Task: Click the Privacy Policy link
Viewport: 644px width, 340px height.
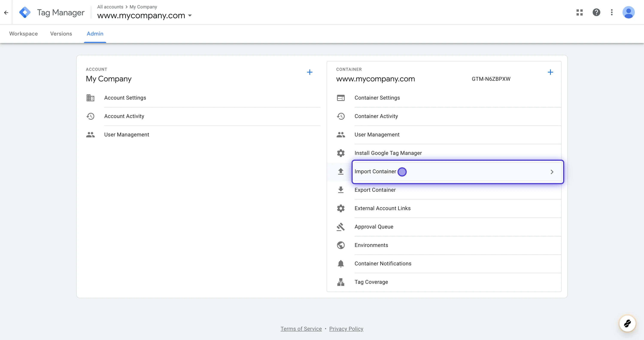Action: (x=346, y=328)
